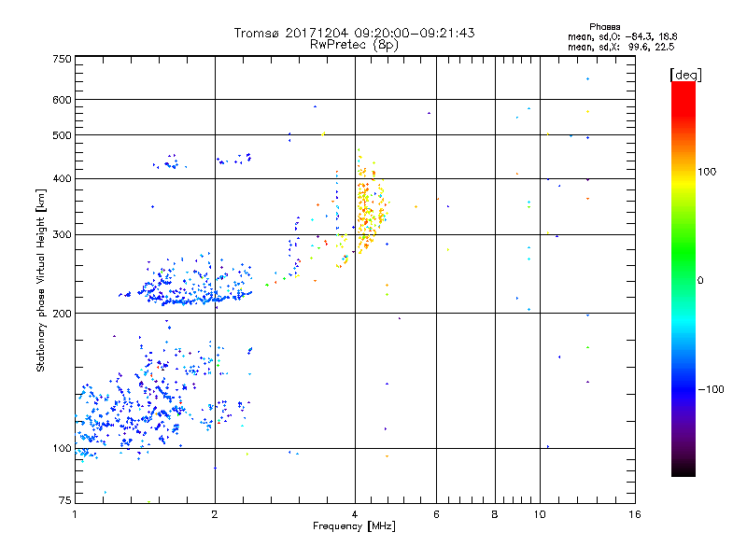The width and height of the screenshot is (747, 560).
Task: Click the blue point cluster near 430 km left of 2 MHz
Action: [170, 163]
